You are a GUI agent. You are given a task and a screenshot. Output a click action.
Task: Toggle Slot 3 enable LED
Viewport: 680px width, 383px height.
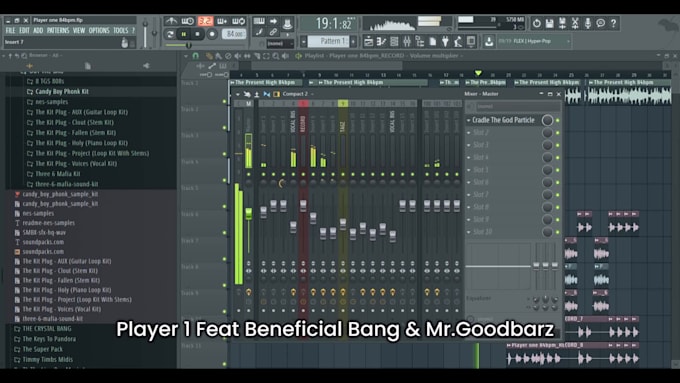click(x=558, y=145)
